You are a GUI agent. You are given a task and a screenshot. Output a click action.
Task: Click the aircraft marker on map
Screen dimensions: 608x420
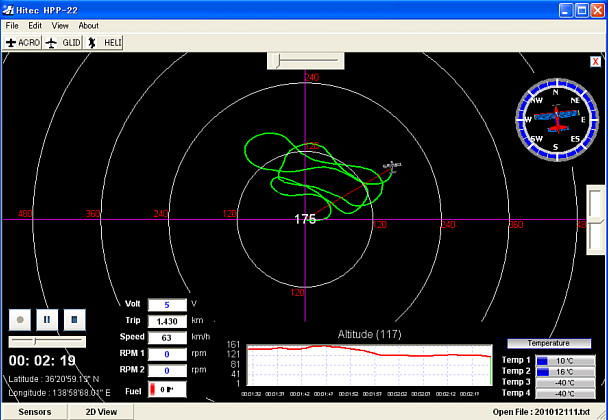(391, 166)
